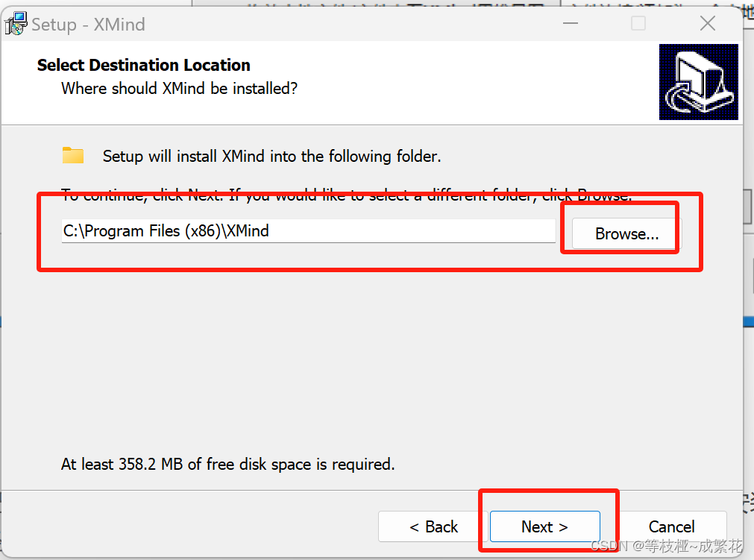Cancel the XMind setup
Viewport: 754px width, 560px height.
[671, 526]
